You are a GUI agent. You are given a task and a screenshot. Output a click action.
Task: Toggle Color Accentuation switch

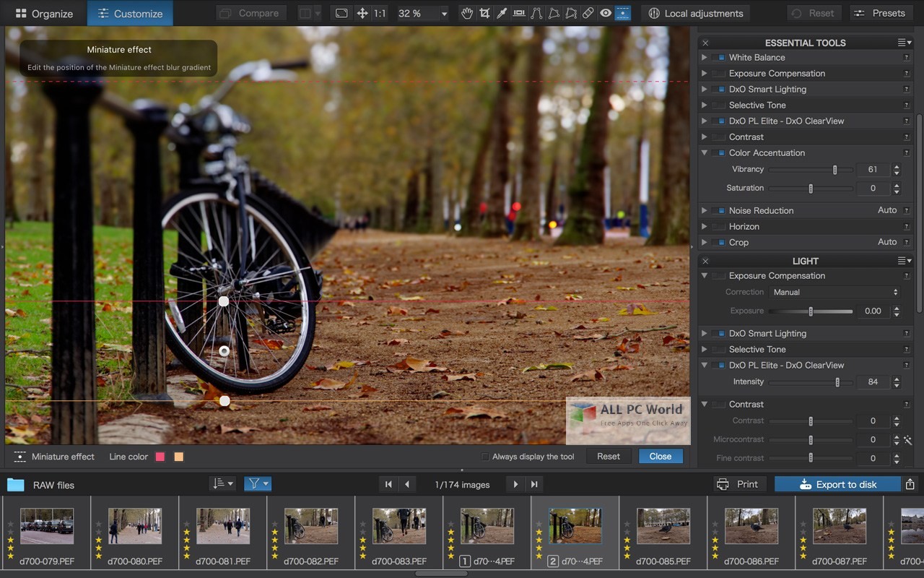(x=718, y=152)
